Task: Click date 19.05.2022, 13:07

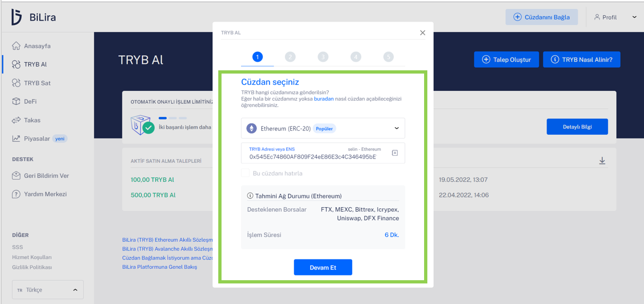Action: pyautogui.click(x=464, y=180)
